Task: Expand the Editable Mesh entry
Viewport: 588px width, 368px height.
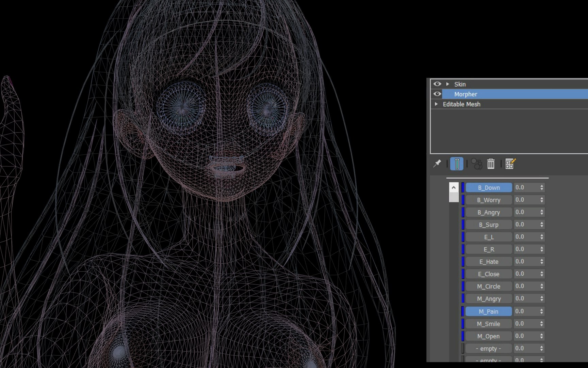Action: coord(436,104)
